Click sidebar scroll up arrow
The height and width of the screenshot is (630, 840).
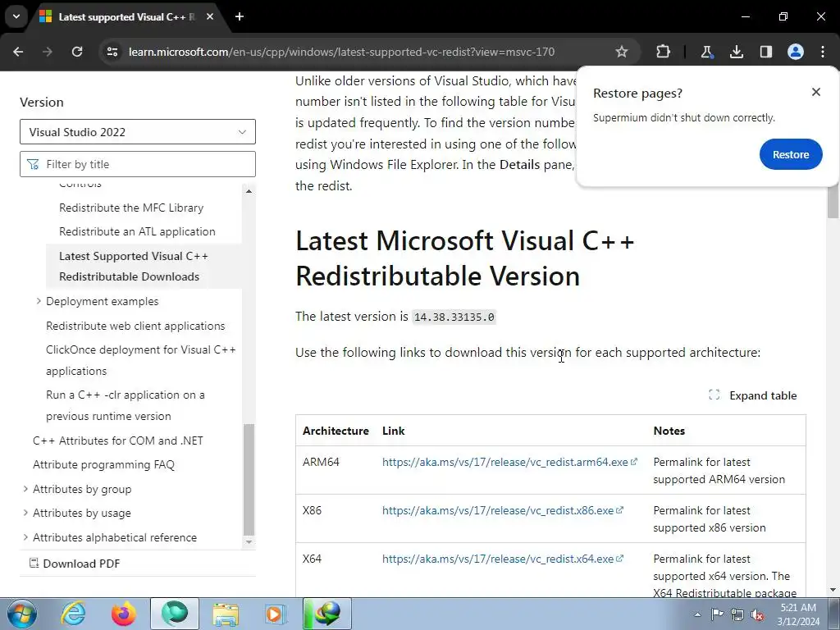[x=249, y=190]
